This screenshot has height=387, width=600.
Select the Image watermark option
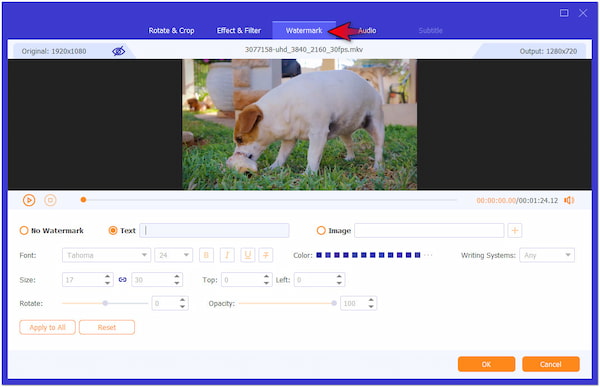click(x=334, y=230)
